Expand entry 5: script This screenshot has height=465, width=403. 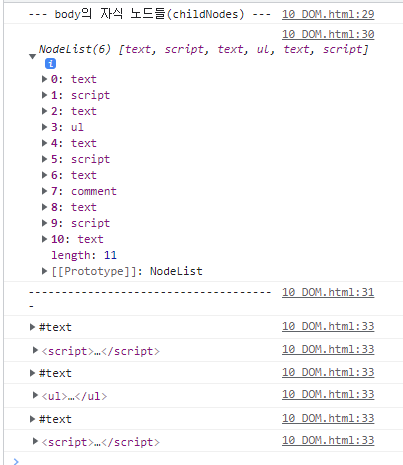coord(44,159)
